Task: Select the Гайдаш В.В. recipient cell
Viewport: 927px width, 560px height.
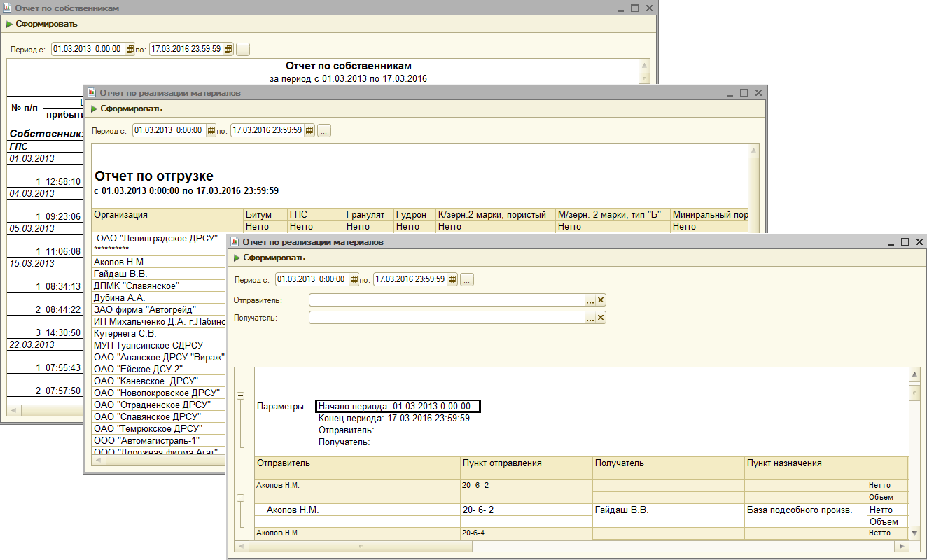Action: [x=622, y=510]
